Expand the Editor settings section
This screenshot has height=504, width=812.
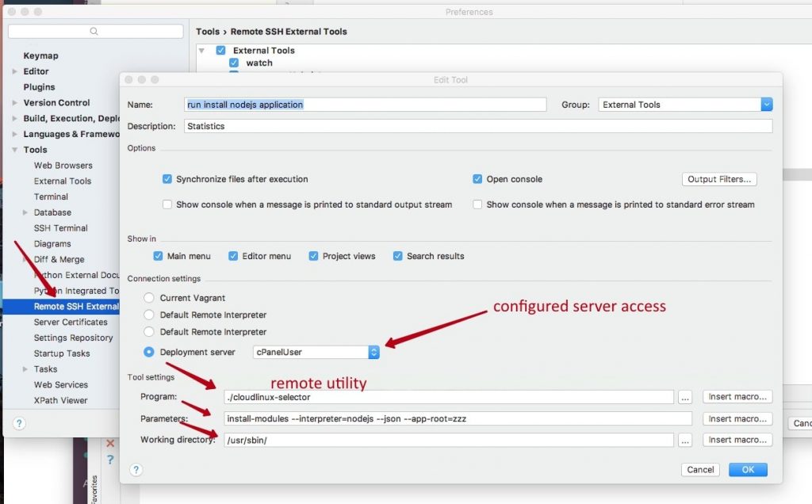(15, 71)
